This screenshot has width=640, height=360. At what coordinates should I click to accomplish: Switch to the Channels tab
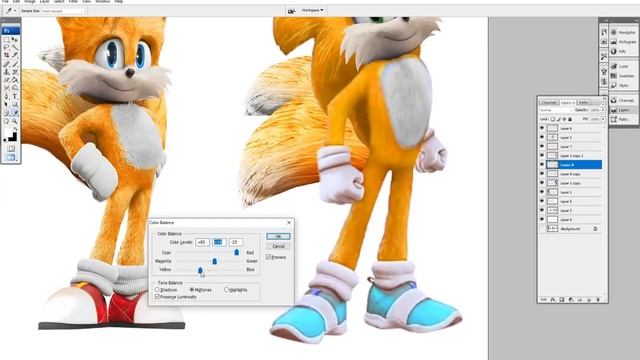[549, 102]
